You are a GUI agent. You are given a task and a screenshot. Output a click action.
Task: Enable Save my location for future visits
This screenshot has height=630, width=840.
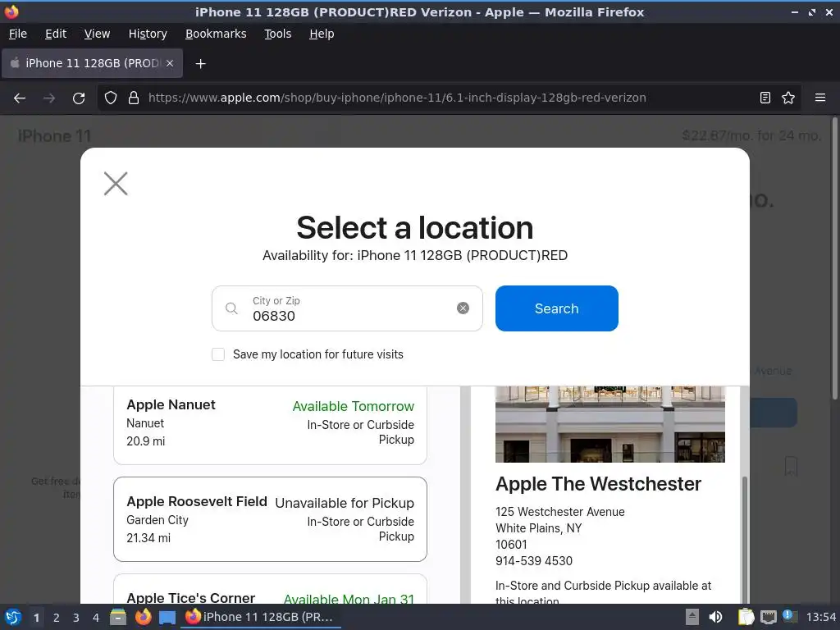pyautogui.click(x=218, y=354)
